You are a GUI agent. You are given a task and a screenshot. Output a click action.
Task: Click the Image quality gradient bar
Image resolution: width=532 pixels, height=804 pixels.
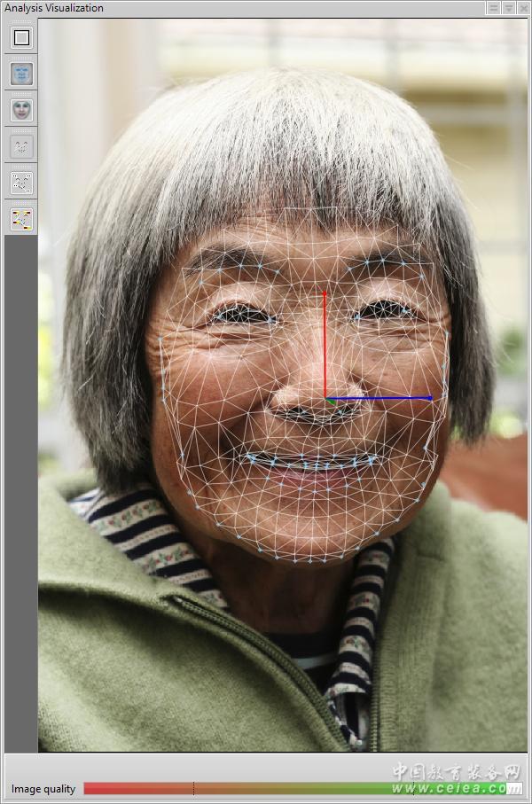click(293, 788)
